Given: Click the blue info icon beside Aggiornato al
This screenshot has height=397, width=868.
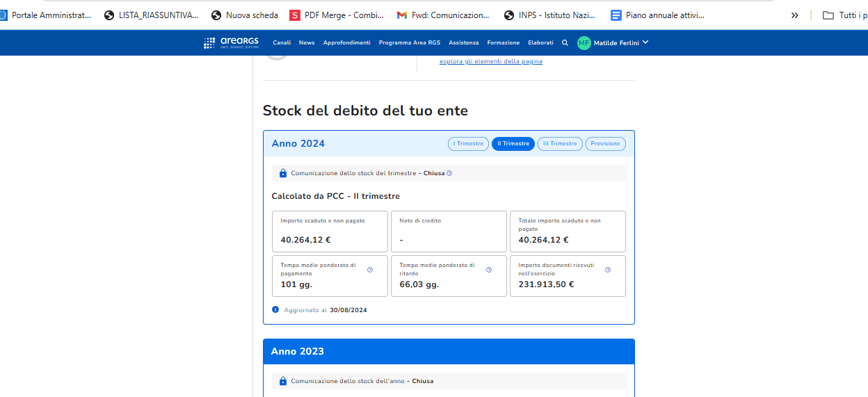Looking at the screenshot, I should (x=276, y=309).
